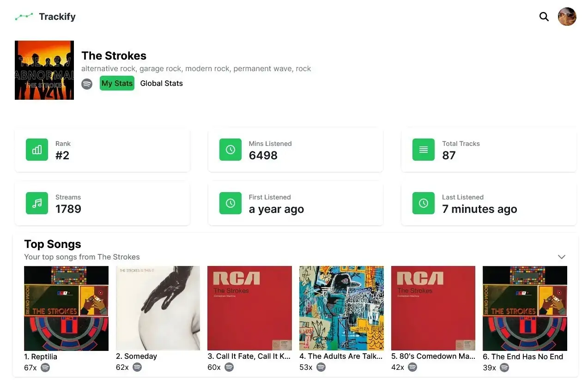
Task: Switch to the My Stats tab
Action: click(117, 83)
